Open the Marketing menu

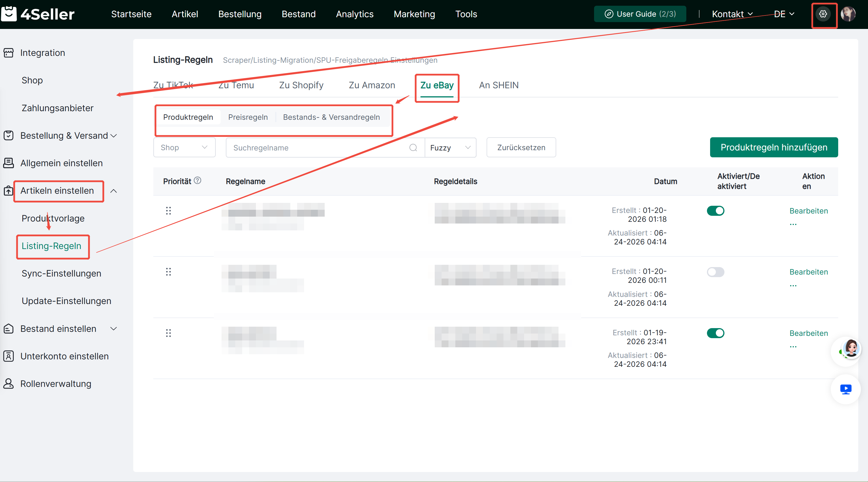(x=414, y=14)
